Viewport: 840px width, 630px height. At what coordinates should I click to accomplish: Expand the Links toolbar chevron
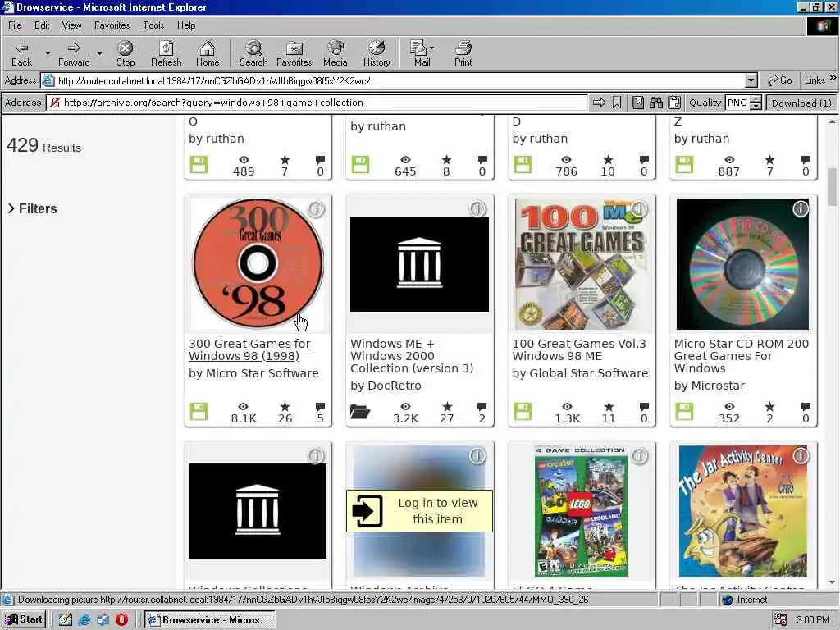[x=833, y=78]
